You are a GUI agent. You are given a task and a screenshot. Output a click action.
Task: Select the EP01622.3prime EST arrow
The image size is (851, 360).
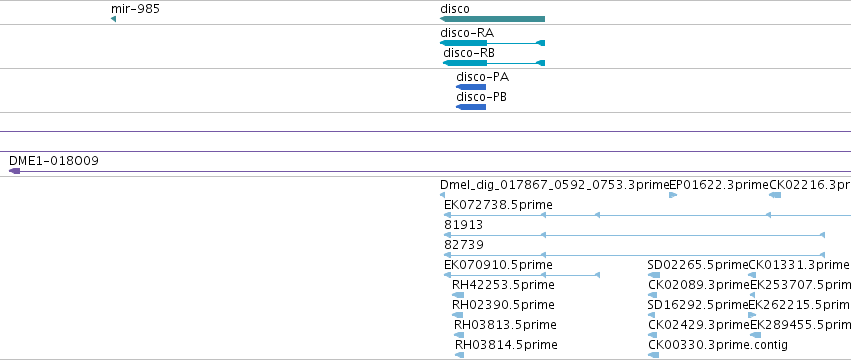pos(673,195)
